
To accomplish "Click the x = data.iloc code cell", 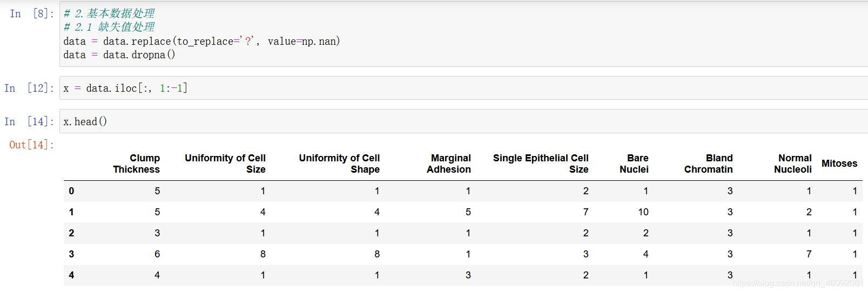I will [x=463, y=88].
